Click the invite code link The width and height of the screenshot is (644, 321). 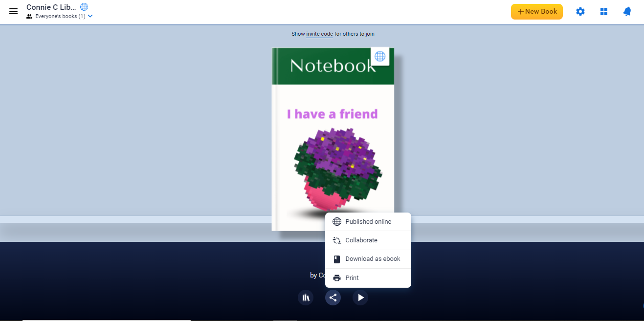tap(319, 34)
